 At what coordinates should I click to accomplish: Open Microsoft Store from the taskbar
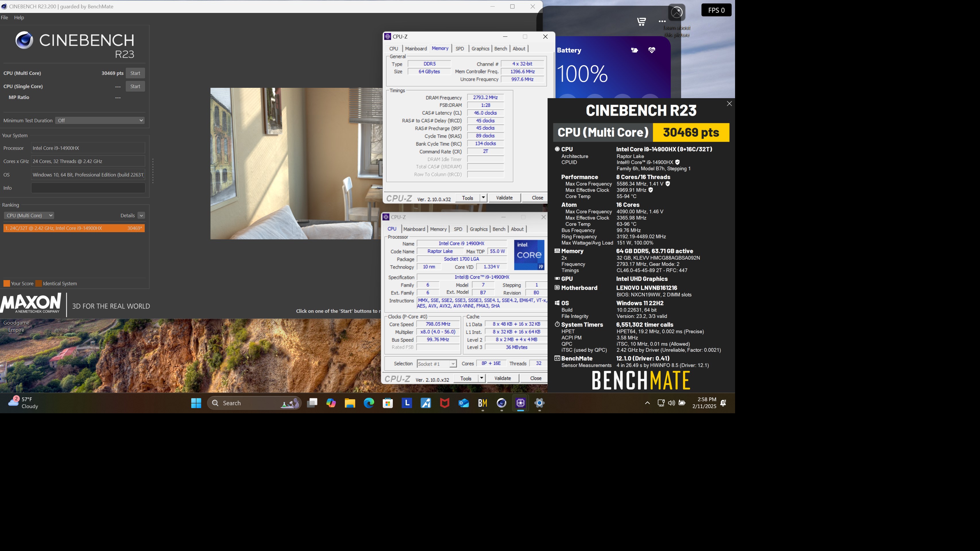click(388, 403)
